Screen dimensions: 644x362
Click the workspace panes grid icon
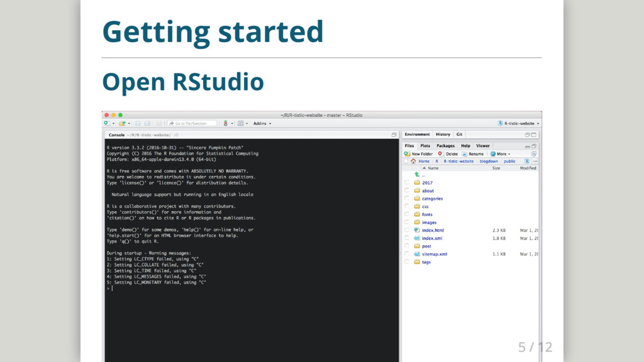tap(241, 123)
